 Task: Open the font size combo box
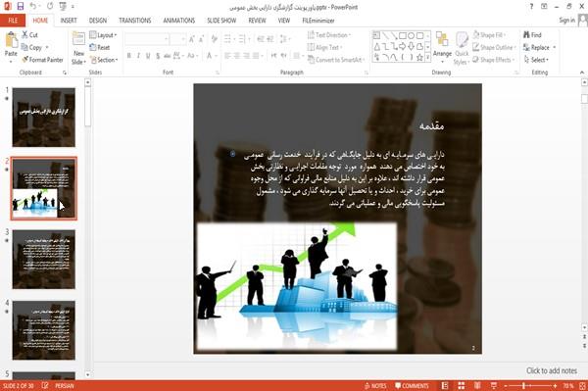pos(178,39)
